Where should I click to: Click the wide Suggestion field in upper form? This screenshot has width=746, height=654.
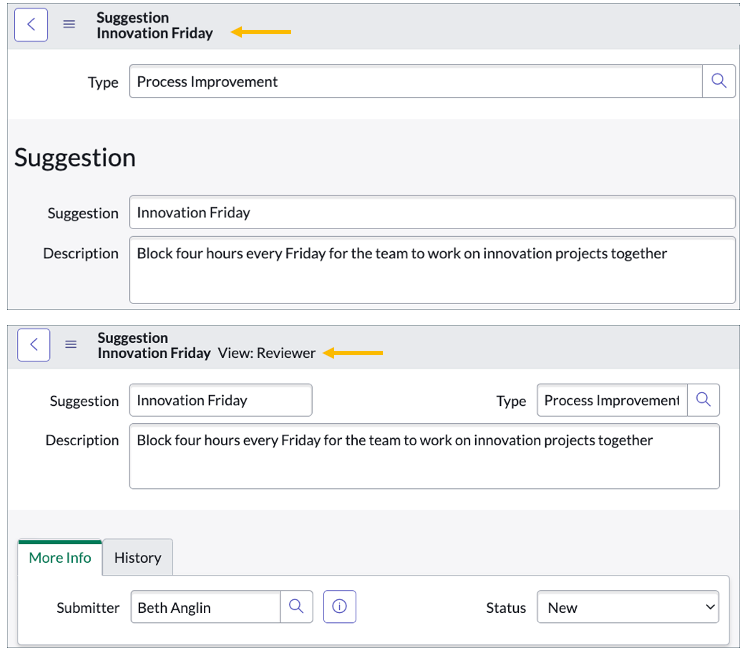click(432, 212)
